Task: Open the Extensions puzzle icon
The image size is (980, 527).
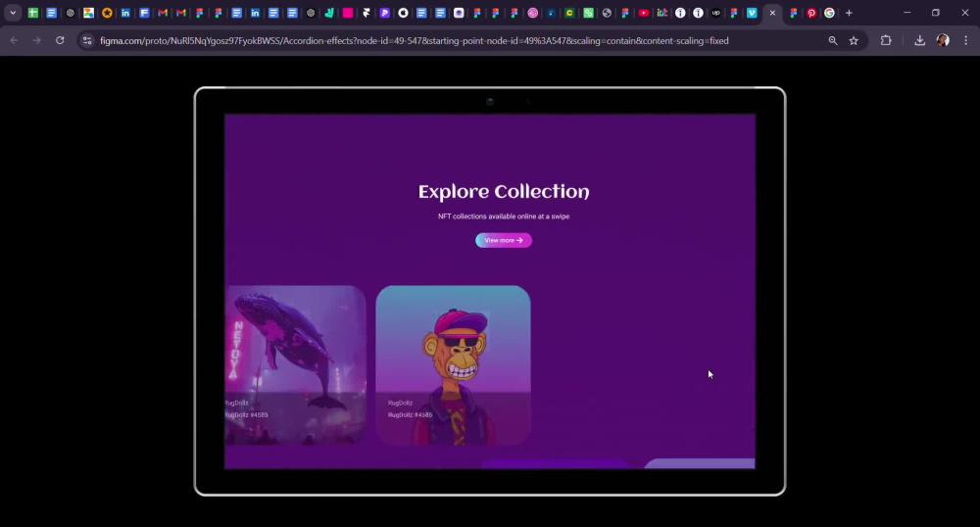Action: pos(886,40)
